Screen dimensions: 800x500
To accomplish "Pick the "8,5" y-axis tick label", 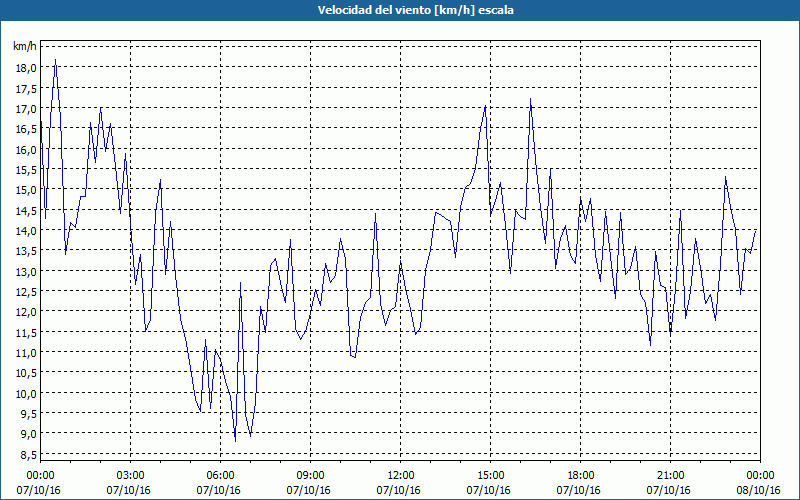I will 31,454.
